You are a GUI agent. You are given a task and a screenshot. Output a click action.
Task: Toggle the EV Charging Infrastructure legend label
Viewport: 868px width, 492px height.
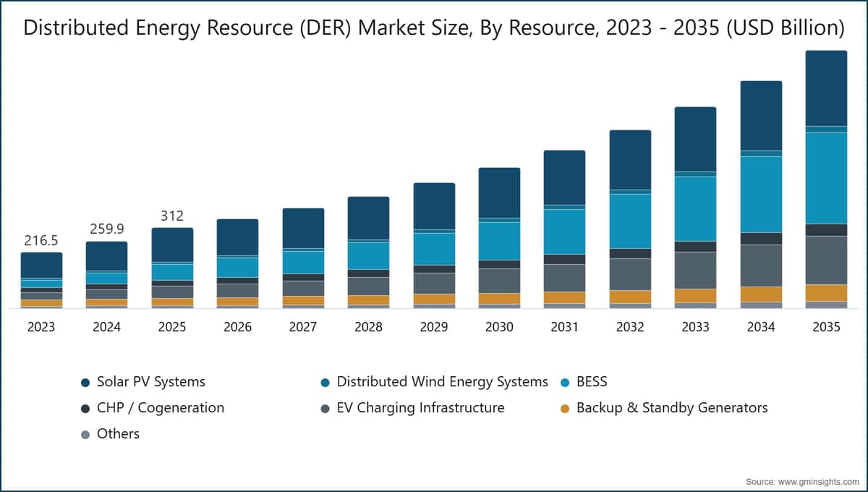421,407
